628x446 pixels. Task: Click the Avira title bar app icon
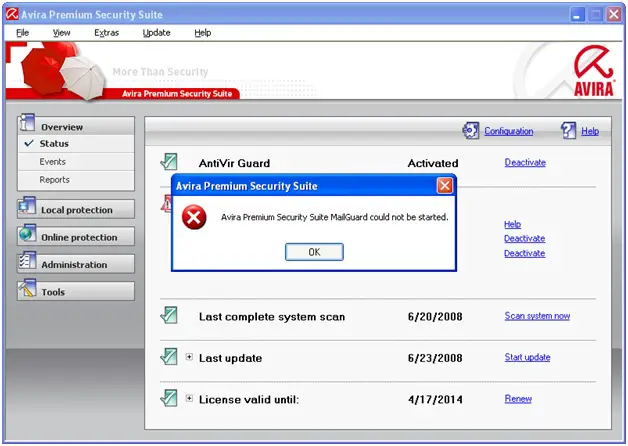[x=12, y=14]
